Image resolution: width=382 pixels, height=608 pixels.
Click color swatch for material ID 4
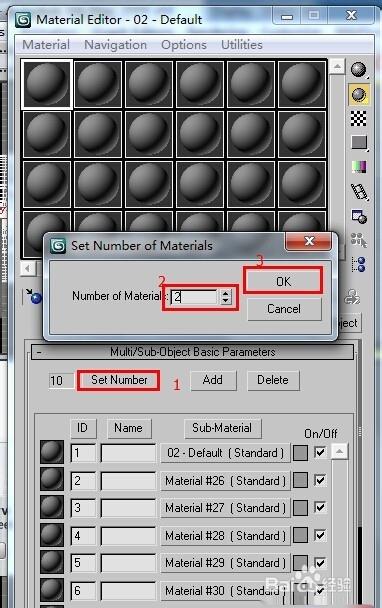(300, 535)
